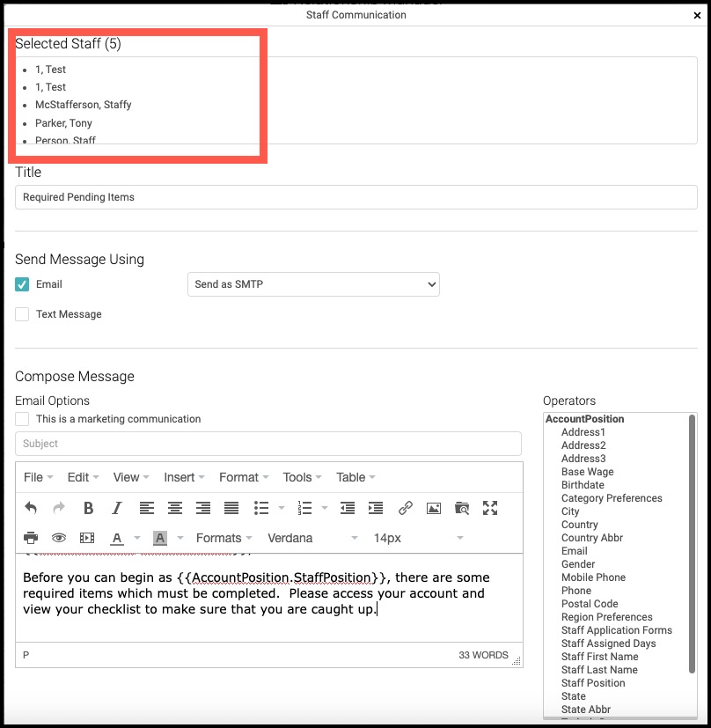Decrease indent of paragraph
The image size is (711, 728).
(x=348, y=508)
